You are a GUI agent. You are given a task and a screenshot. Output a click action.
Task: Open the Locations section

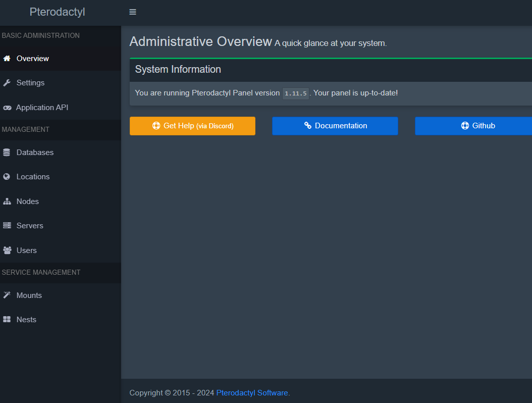click(61, 177)
